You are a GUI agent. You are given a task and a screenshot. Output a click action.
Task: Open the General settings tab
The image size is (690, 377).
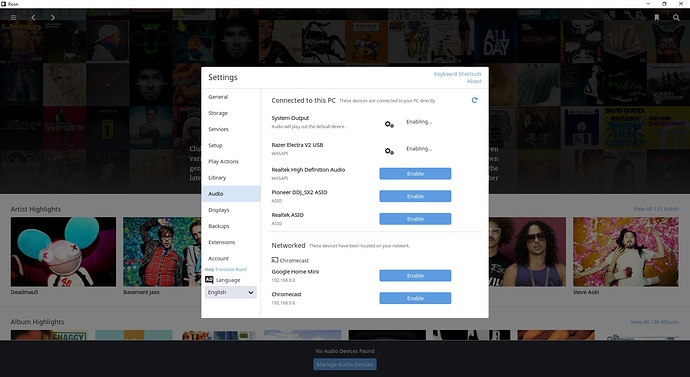pyautogui.click(x=231, y=97)
